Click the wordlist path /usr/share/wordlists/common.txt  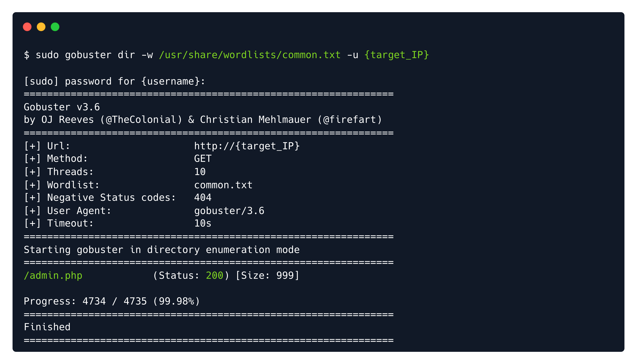[250, 55]
